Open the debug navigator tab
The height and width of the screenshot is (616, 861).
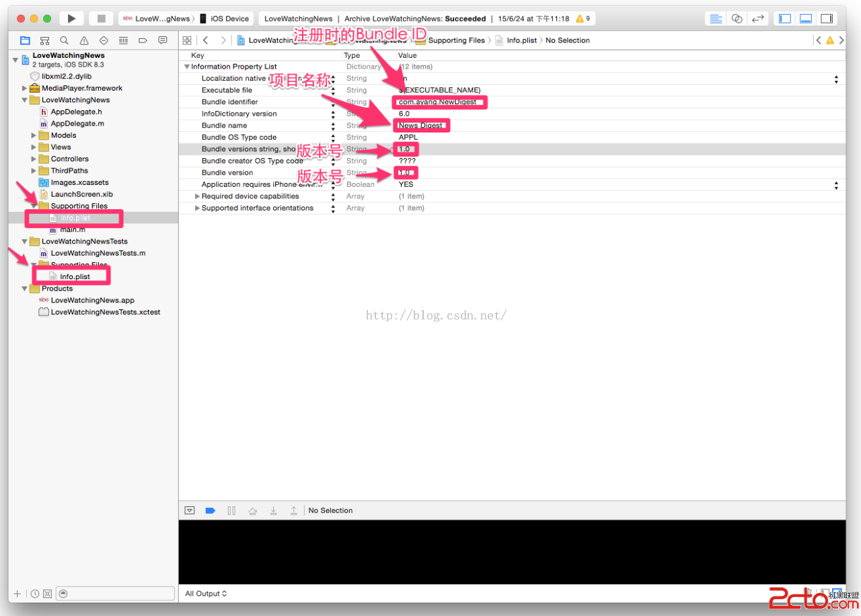point(123,40)
